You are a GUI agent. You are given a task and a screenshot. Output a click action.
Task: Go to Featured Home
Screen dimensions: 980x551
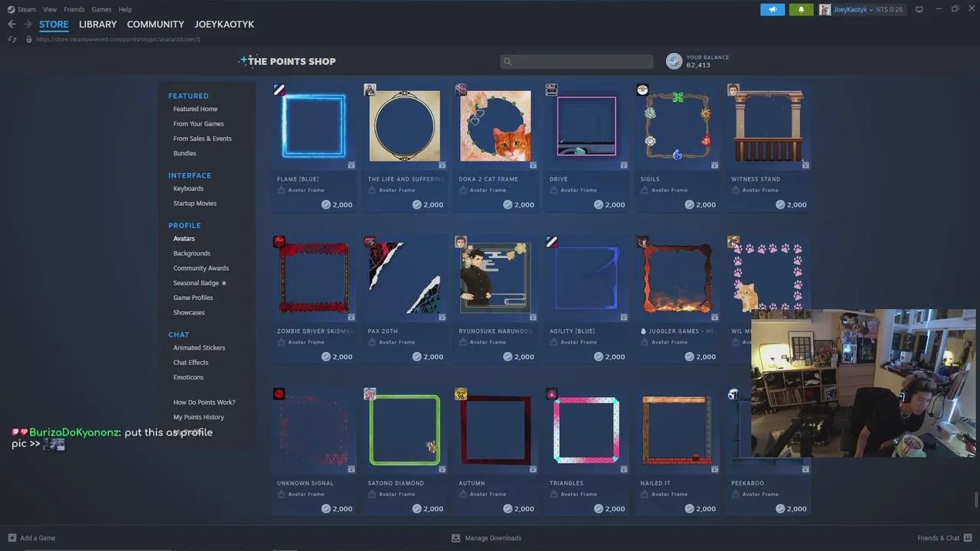tap(195, 109)
